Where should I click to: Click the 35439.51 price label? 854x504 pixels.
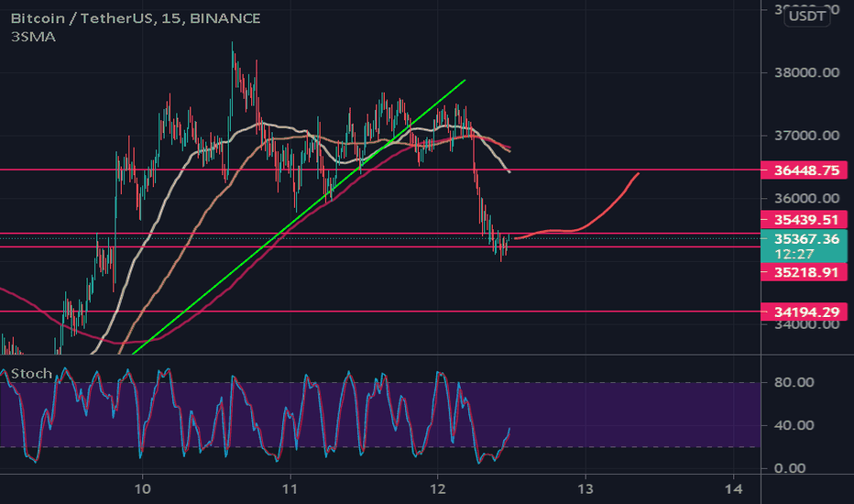point(804,220)
